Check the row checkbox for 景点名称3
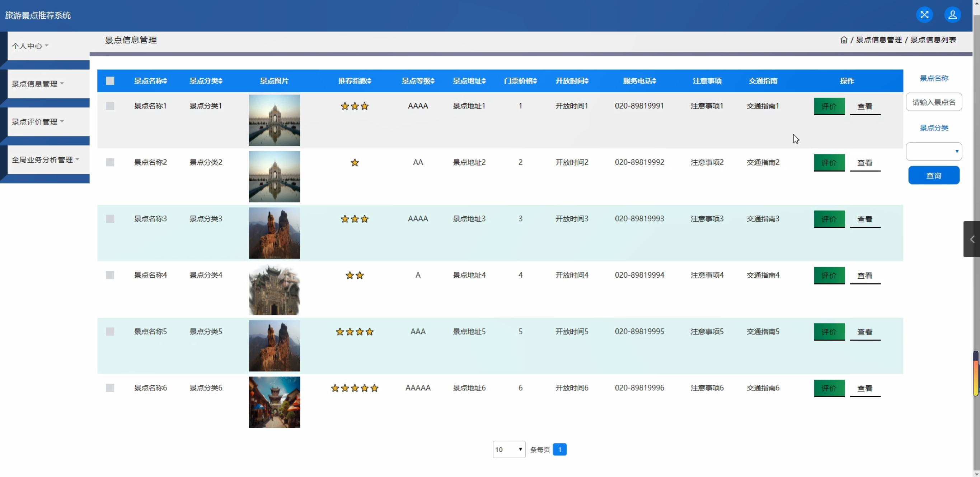This screenshot has width=980, height=477. tap(110, 218)
